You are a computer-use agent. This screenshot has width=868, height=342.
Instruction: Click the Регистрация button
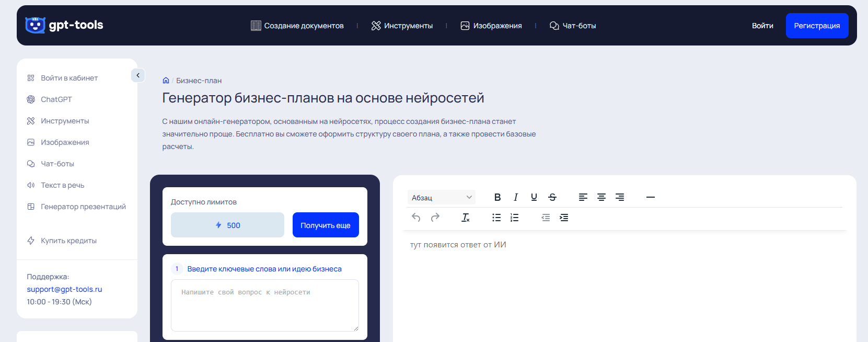click(x=817, y=26)
